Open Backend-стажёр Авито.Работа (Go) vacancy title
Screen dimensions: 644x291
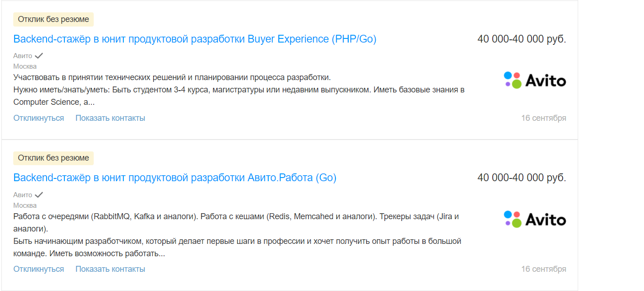pyautogui.click(x=175, y=178)
